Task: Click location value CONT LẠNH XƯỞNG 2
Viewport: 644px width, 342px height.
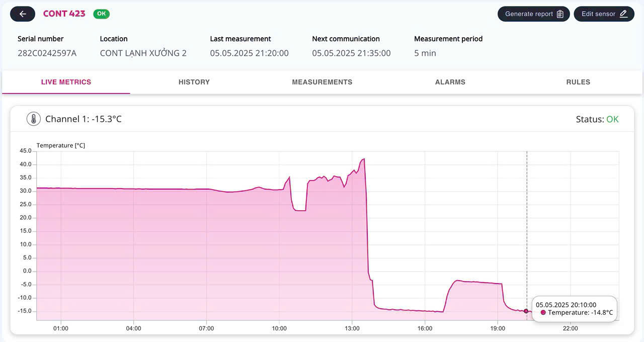Action: click(143, 53)
